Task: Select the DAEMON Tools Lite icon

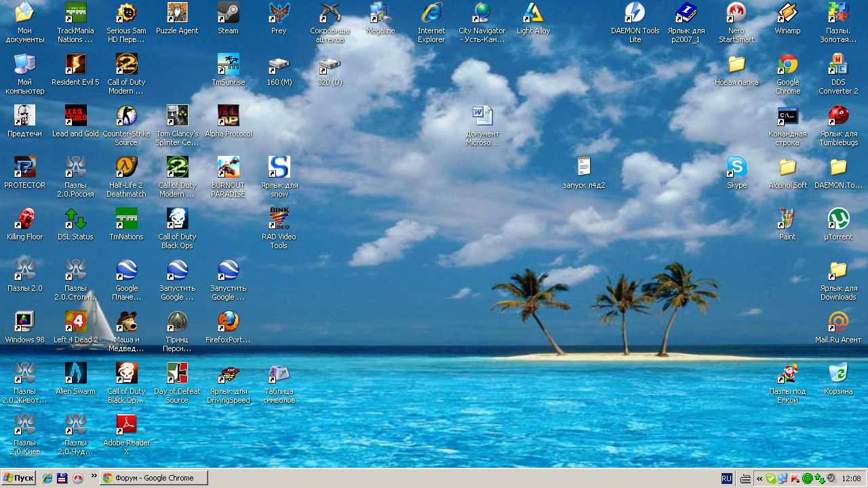Action: tap(635, 22)
